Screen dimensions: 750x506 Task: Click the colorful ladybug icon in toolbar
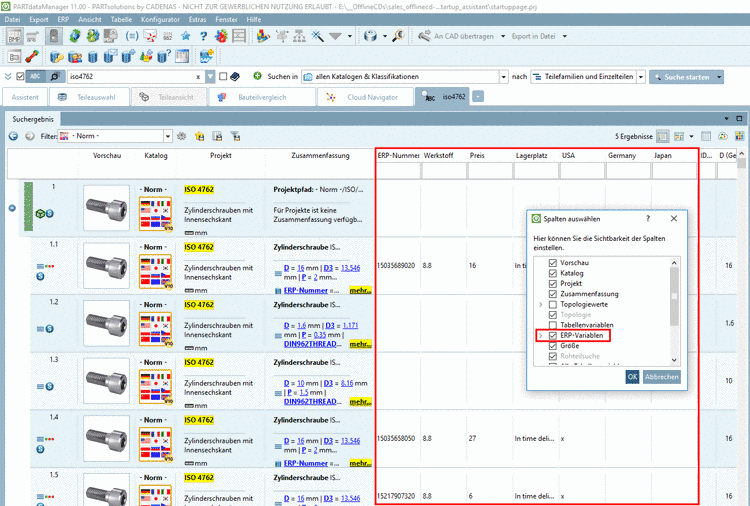pyautogui.click(x=221, y=36)
